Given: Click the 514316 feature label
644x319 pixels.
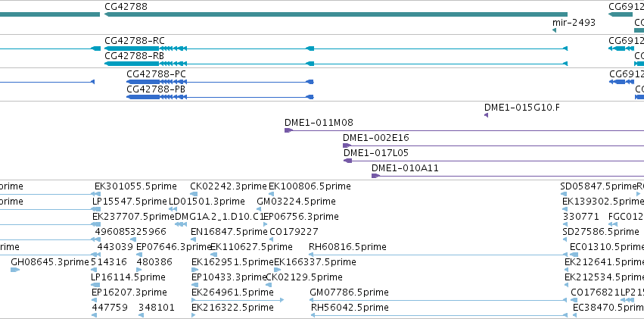Looking at the screenshot, I should tap(108, 262).
